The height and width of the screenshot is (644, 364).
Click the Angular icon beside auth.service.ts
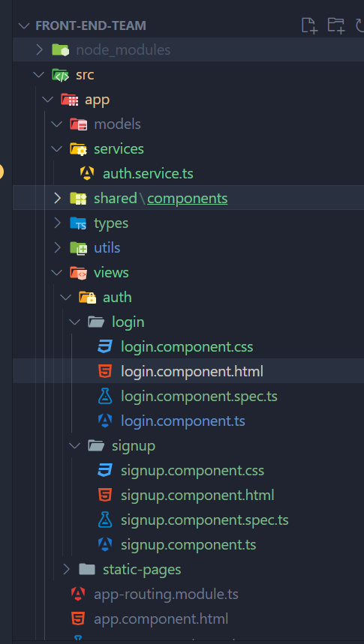pyautogui.click(x=87, y=174)
